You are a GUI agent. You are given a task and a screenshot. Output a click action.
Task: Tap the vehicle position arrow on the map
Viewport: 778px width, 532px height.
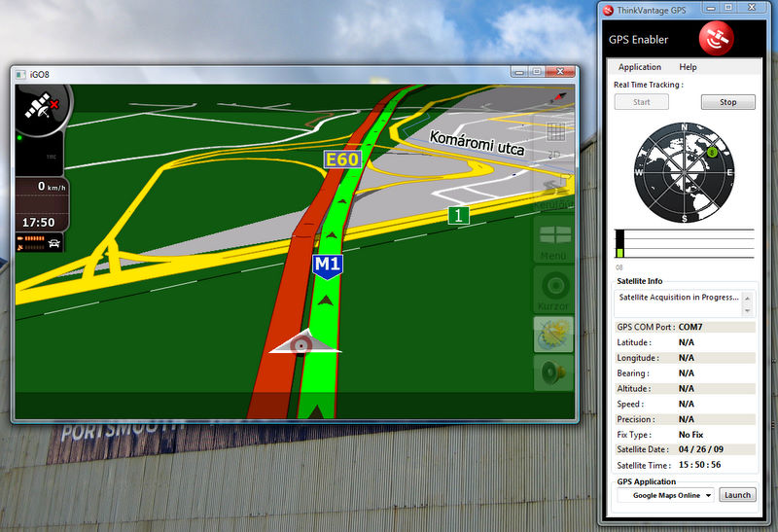tap(304, 342)
